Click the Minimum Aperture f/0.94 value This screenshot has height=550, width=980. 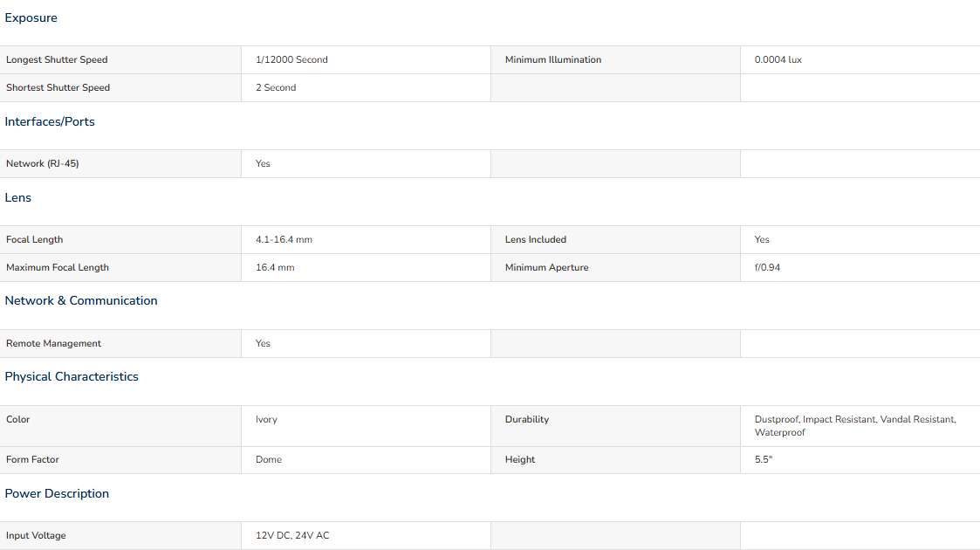tap(767, 268)
